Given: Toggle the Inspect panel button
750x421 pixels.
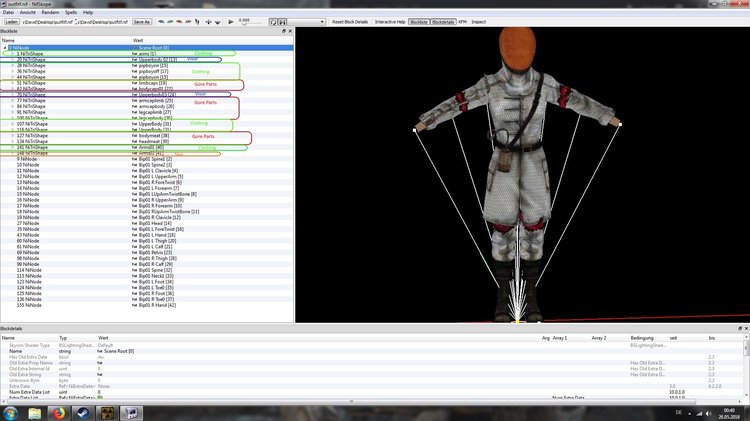Looking at the screenshot, I should (479, 22).
